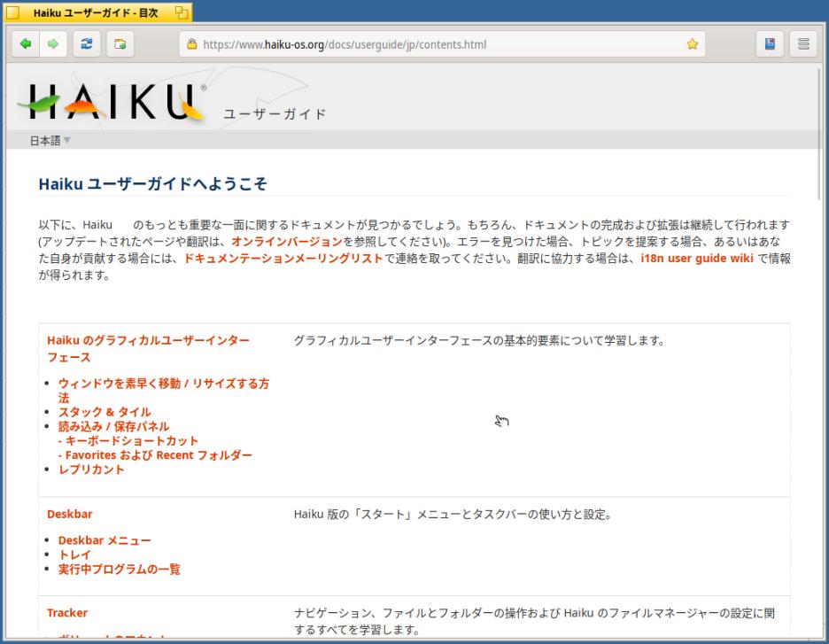Open the Deskbar section heading link
This screenshot has height=644, width=829.
point(69,514)
